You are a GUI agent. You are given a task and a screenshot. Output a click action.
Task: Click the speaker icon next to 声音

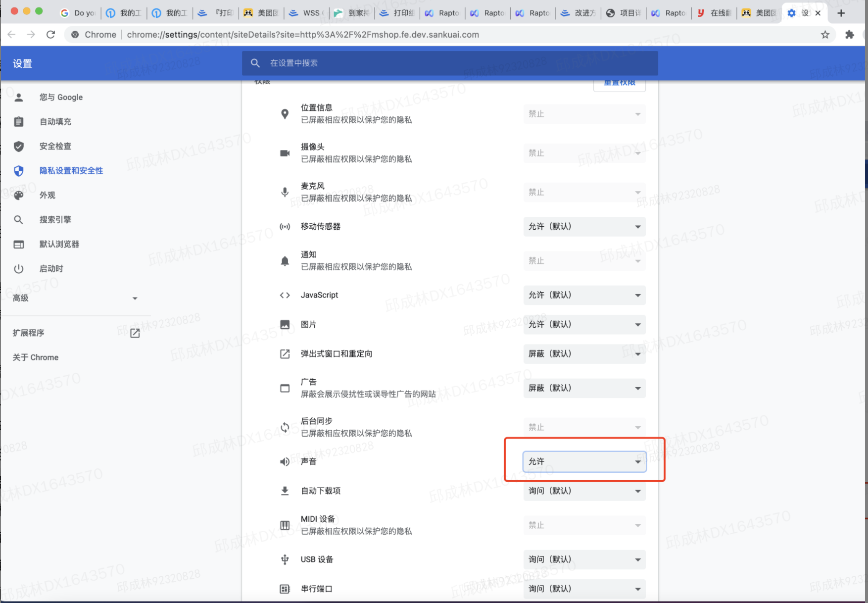coord(285,461)
